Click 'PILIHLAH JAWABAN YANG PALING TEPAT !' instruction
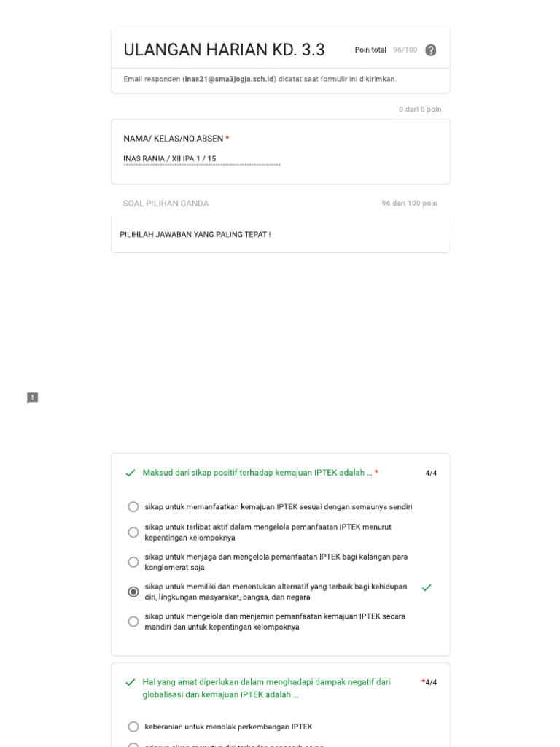The height and width of the screenshot is (747, 560). (195, 235)
